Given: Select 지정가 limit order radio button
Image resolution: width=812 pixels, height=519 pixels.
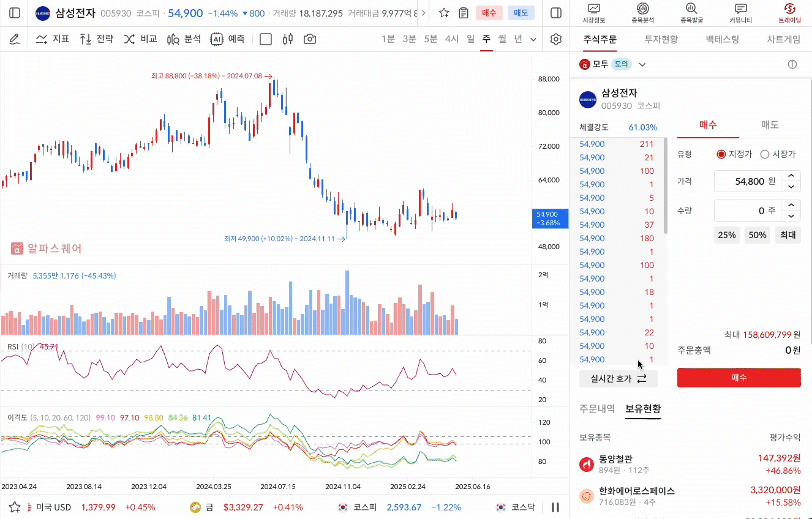Looking at the screenshot, I should (721, 154).
